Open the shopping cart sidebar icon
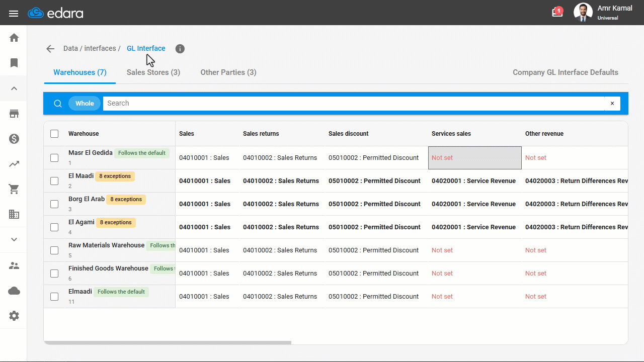 click(14, 189)
